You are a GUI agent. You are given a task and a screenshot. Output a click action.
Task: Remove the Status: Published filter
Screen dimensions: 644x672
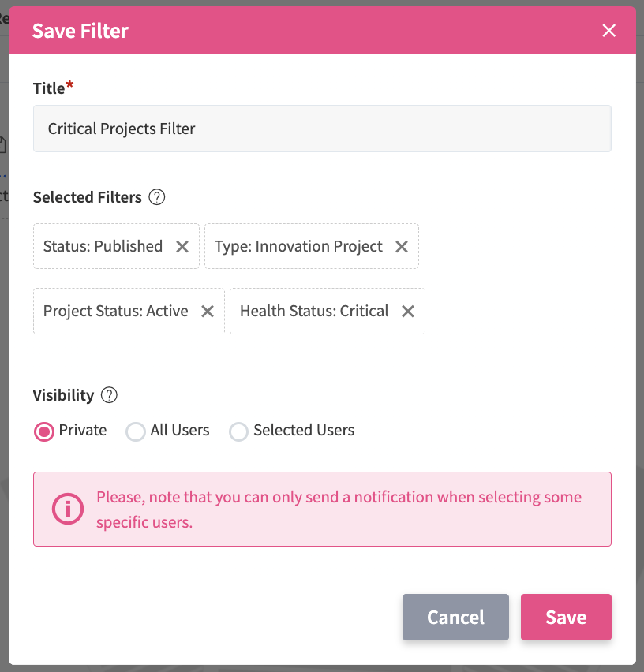pos(182,246)
